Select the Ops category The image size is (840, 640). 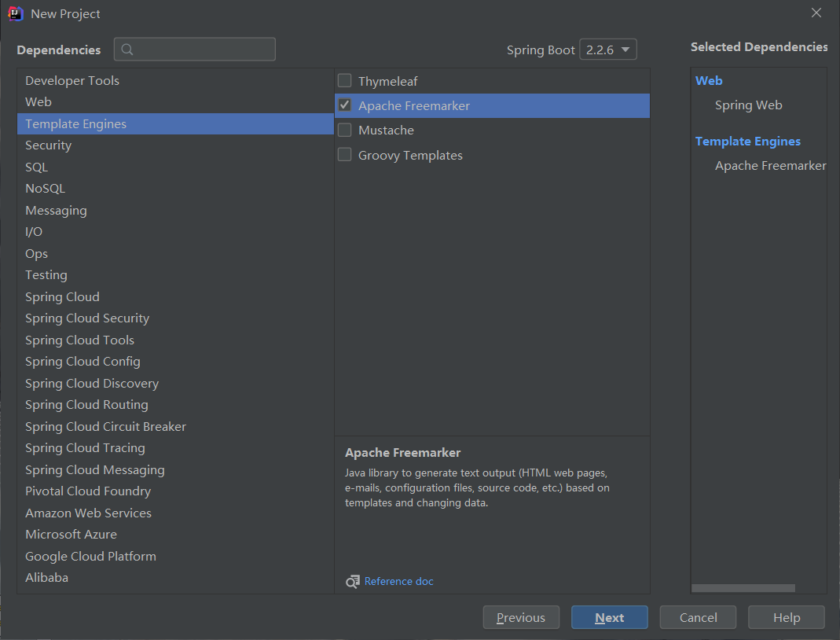pyautogui.click(x=175, y=253)
